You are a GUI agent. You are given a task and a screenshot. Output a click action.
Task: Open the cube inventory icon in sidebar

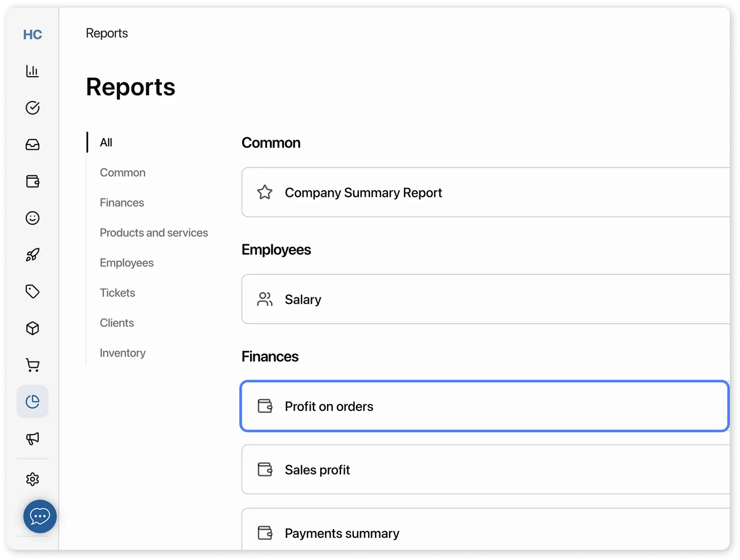(x=33, y=328)
